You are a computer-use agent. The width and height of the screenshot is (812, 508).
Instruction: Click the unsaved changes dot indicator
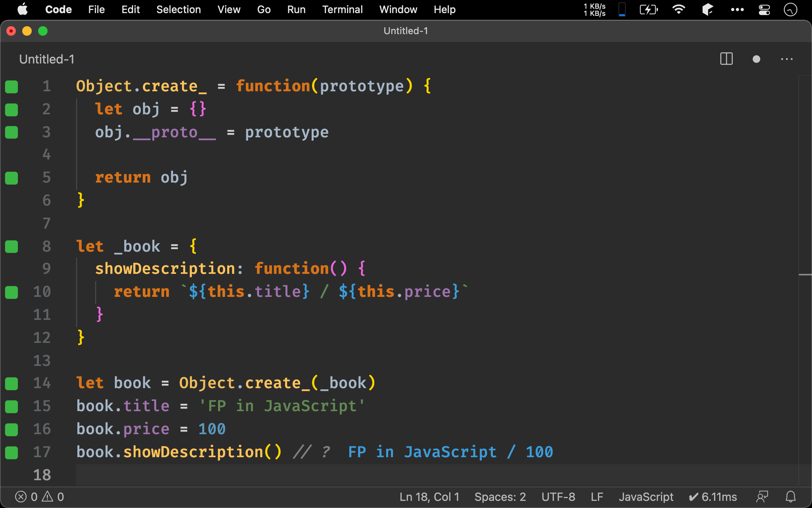(756, 59)
